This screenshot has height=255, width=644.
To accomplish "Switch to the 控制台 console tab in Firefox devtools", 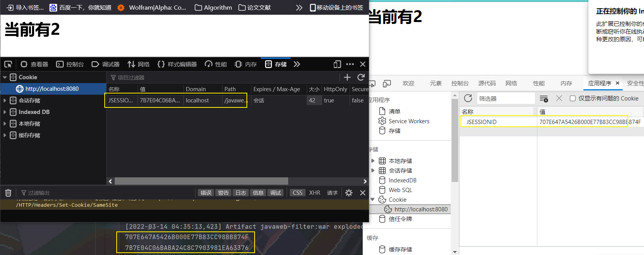I will (x=70, y=64).
